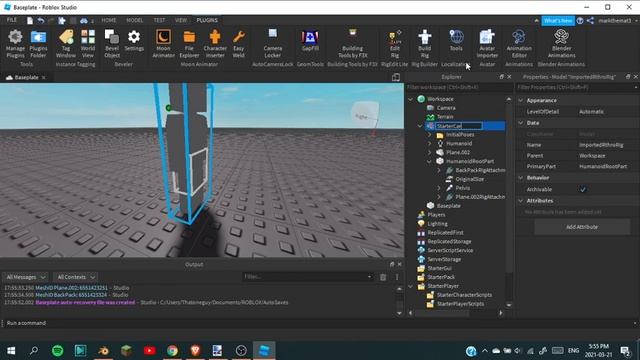The height and width of the screenshot is (360, 640).
Task: Toggle the World View tagging tool
Action: pos(88,44)
